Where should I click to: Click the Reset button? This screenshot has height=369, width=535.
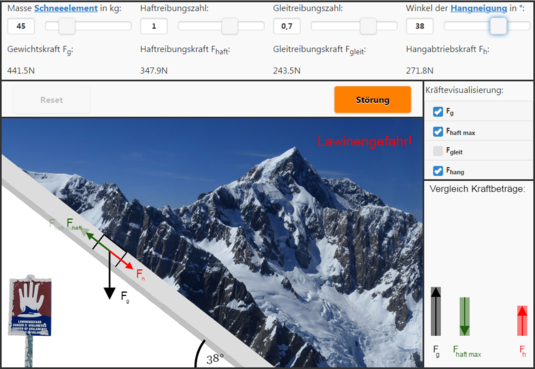[x=52, y=100]
